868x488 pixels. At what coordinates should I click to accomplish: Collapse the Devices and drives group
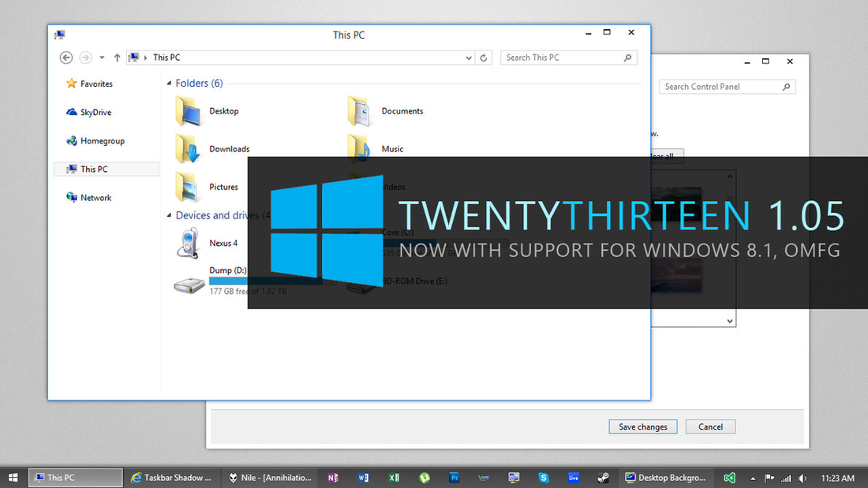click(169, 215)
